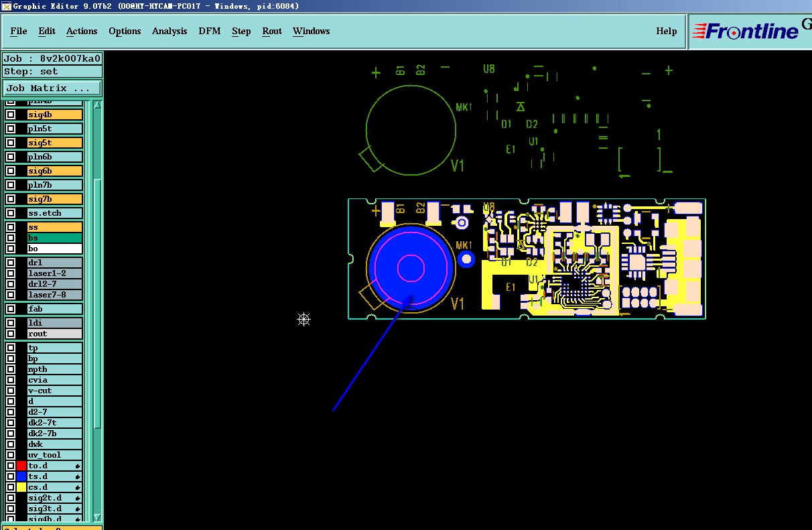This screenshot has height=530, width=812.
Task: Select the dwk layer name
Action: [55, 444]
